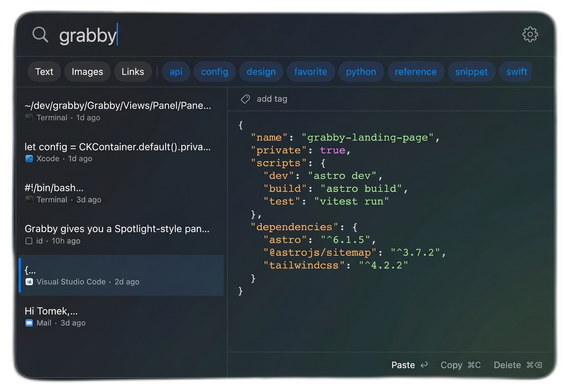The height and width of the screenshot is (392, 568).
Task: Filter clips by Images type
Action: (x=87, y=72)
